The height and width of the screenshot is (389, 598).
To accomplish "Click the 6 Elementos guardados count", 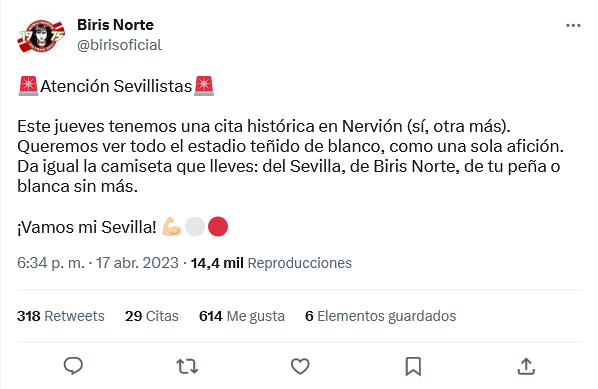I will (381, 316).
